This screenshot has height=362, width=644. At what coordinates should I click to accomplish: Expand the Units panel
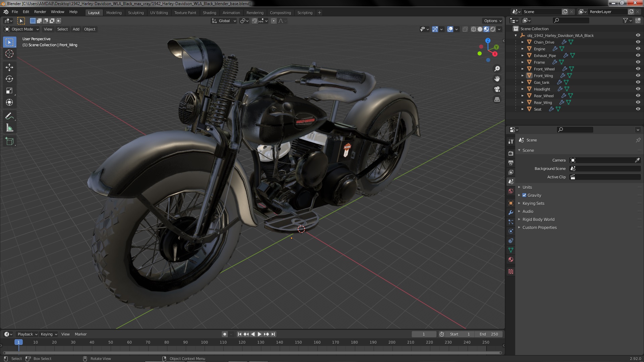point(527,187)
